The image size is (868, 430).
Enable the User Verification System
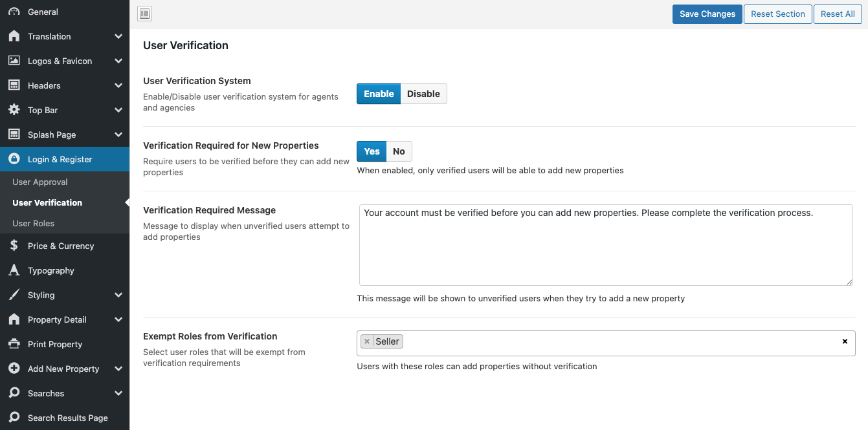coord(379,94)
